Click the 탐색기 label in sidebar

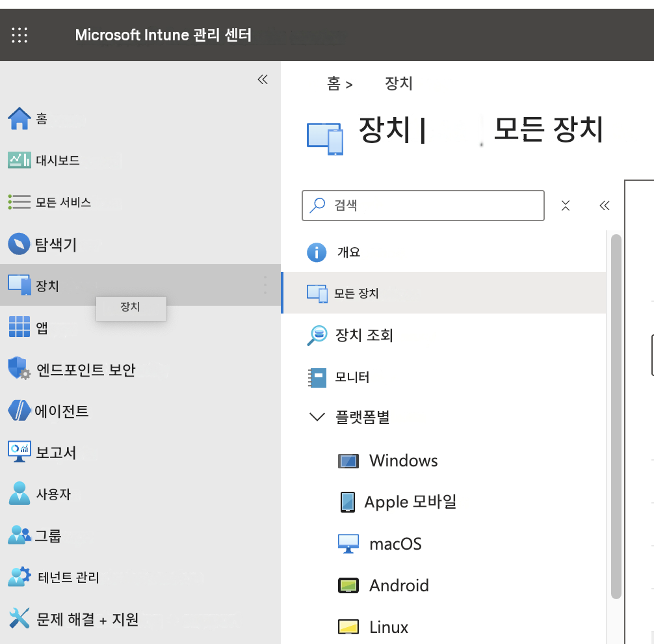(55, 245)
